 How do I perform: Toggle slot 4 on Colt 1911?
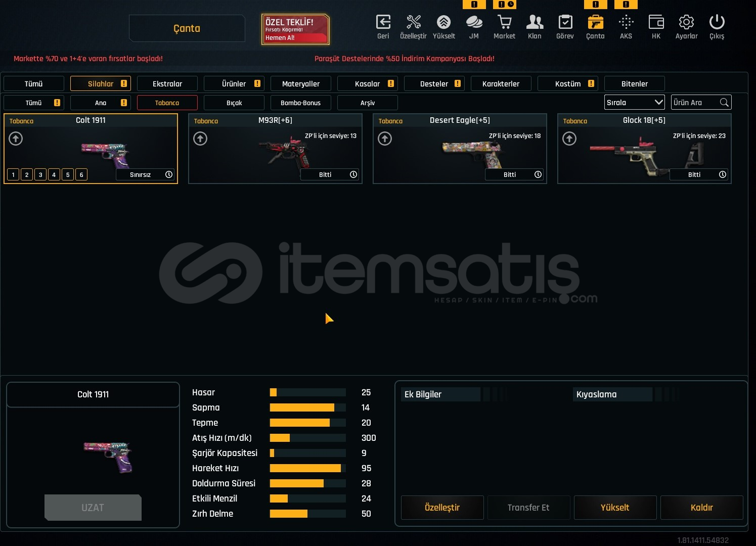pyautogui.click(x=54, y=174)
